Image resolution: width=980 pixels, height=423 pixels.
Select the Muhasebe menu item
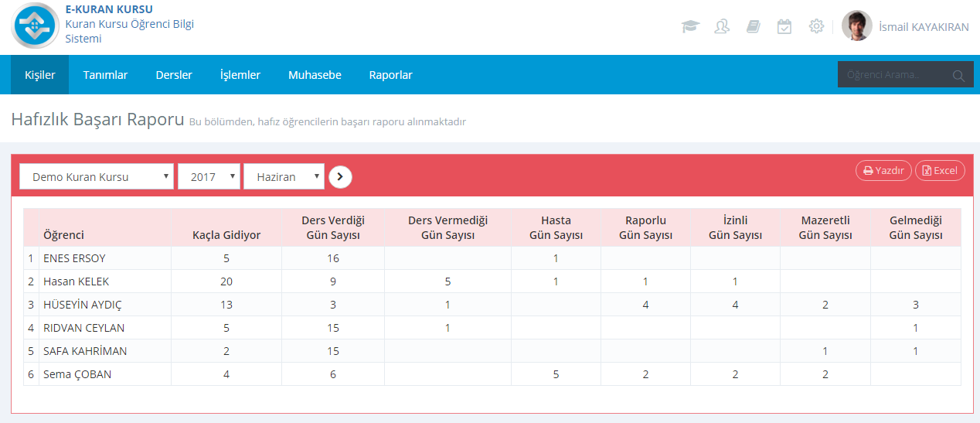point(315,75)
